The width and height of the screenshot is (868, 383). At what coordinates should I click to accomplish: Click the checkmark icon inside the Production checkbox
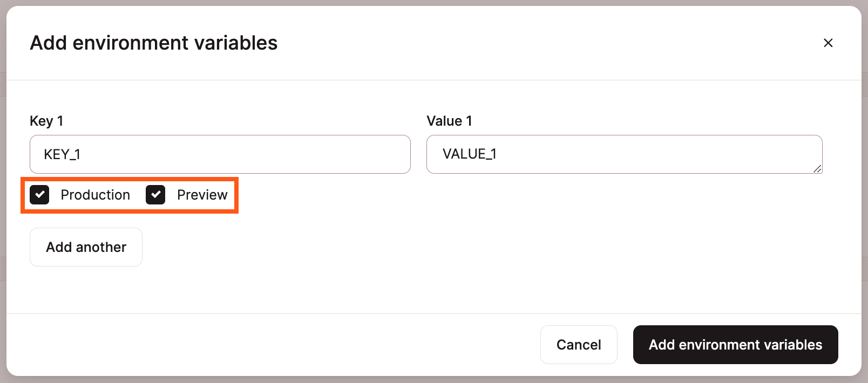(39, 195)
